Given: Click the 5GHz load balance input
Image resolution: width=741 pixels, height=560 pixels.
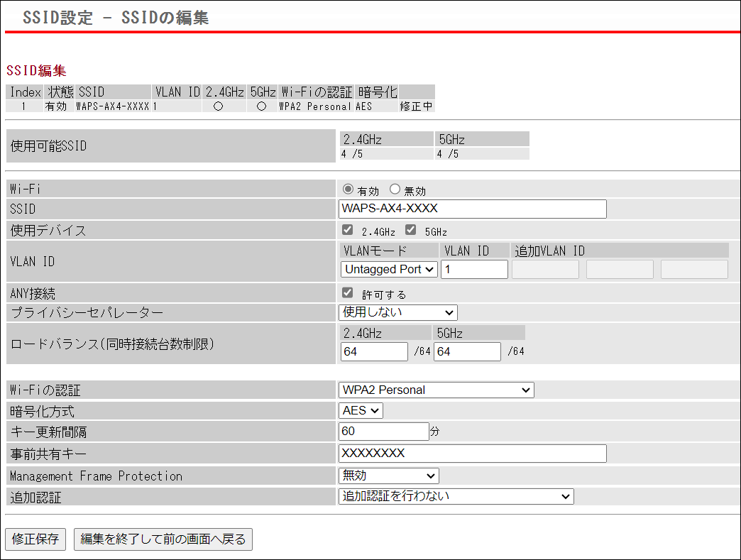Looking at the screenshot, I should [467, 351].
